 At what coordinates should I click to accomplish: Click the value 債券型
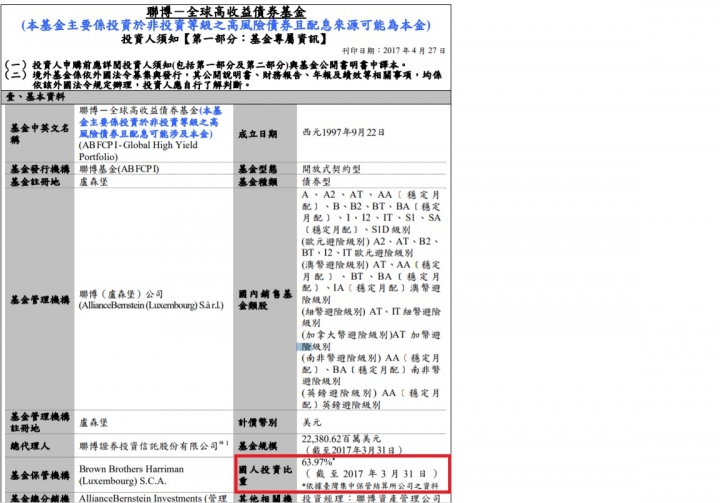click(316, 182)
